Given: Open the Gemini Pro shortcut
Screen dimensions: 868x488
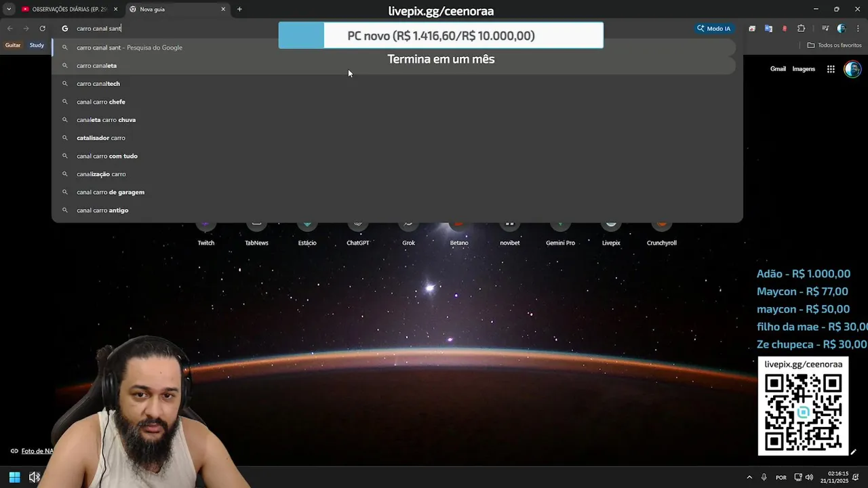Looking at the screenshot, I should 560,234.
